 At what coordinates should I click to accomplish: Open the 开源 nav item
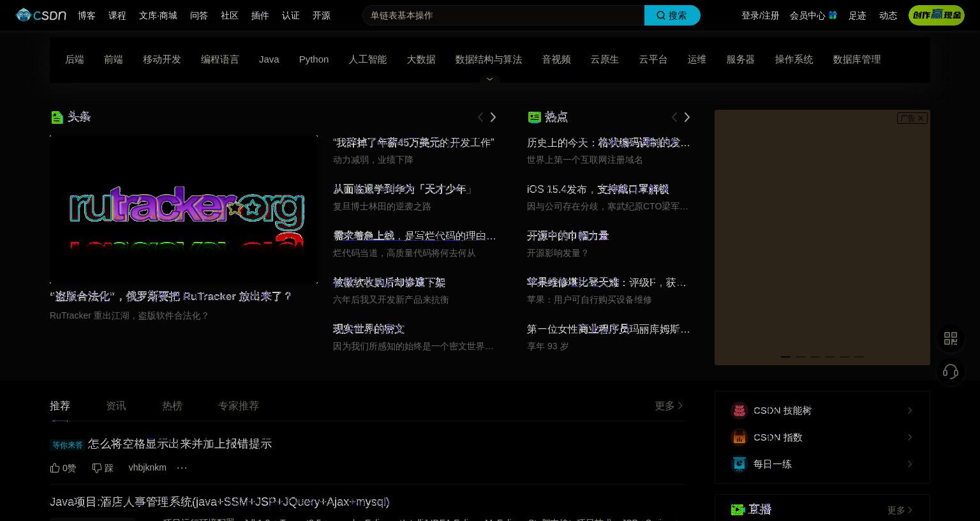point(322,15)
